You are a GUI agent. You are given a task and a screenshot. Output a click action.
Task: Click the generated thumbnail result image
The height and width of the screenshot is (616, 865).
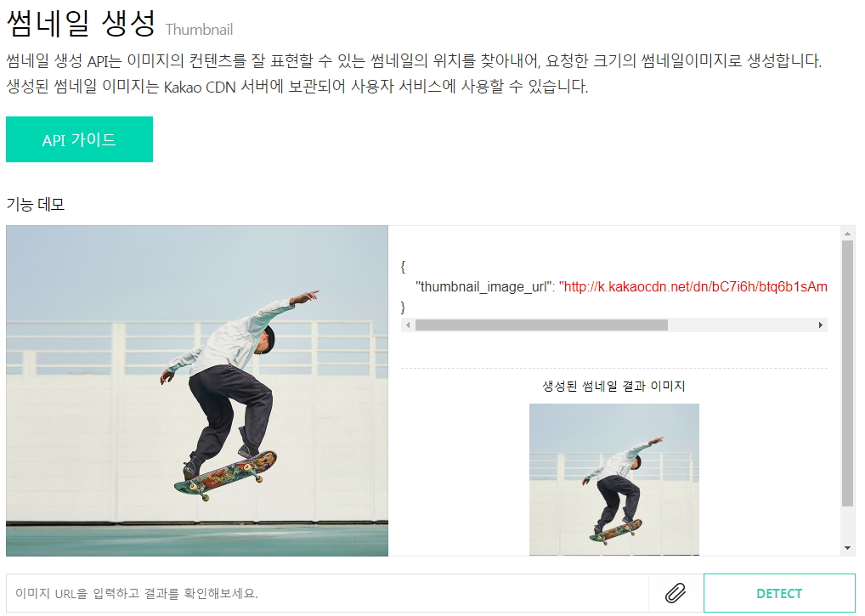pyautogui.click(x=614, y=479)
